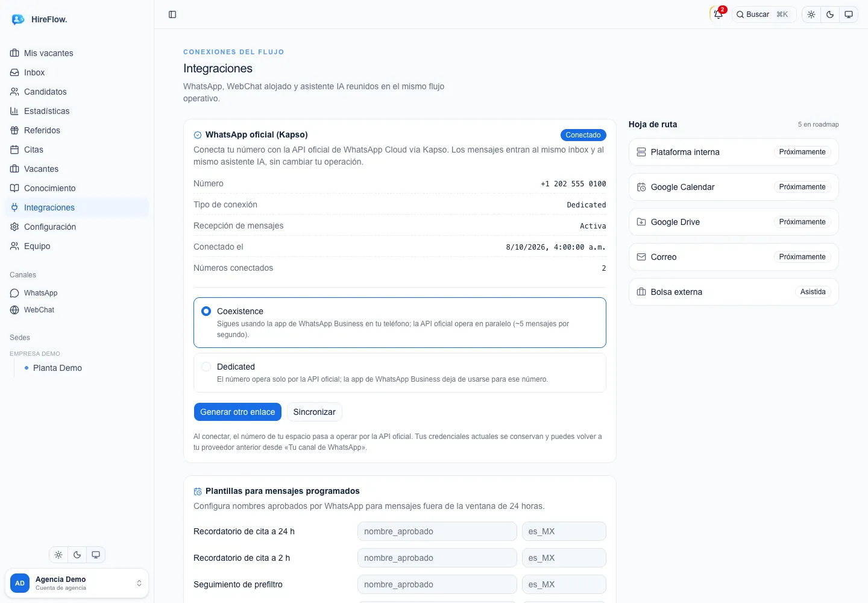Click the Google Drive roadmap icon
Screen dimensions: 868x603
click(641, 222)
